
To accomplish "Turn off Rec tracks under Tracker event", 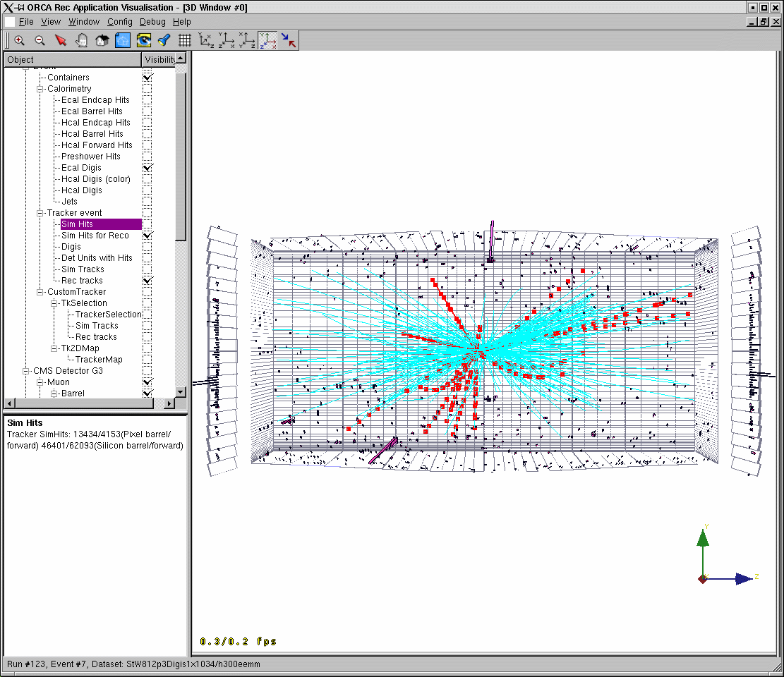I will 147,281.
